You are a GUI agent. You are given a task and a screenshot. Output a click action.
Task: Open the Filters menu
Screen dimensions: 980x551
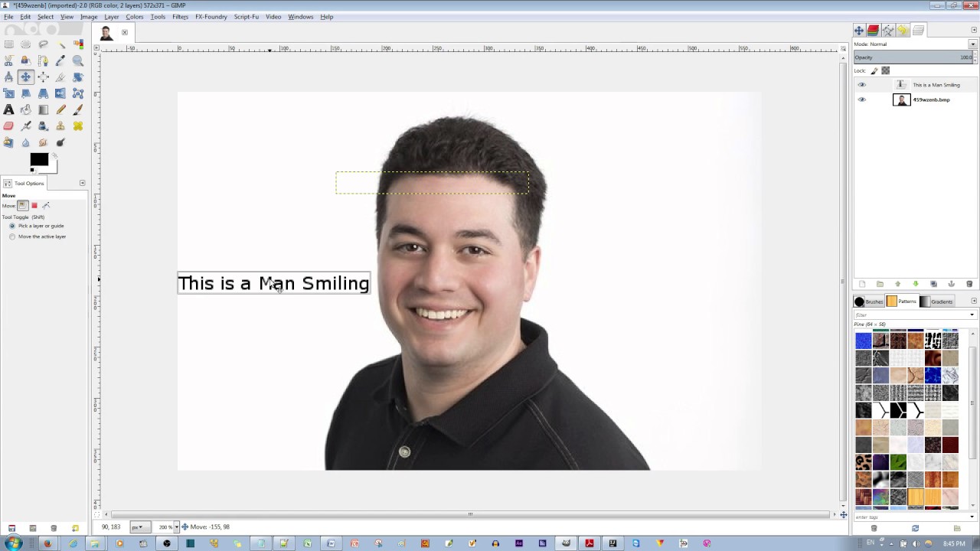click(x=180, y=17)
